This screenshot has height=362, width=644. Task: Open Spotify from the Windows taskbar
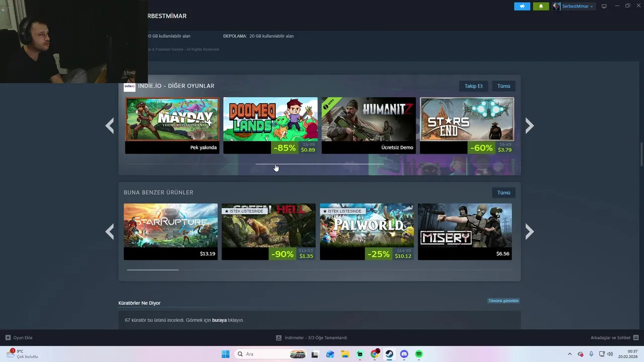[419, 354]
